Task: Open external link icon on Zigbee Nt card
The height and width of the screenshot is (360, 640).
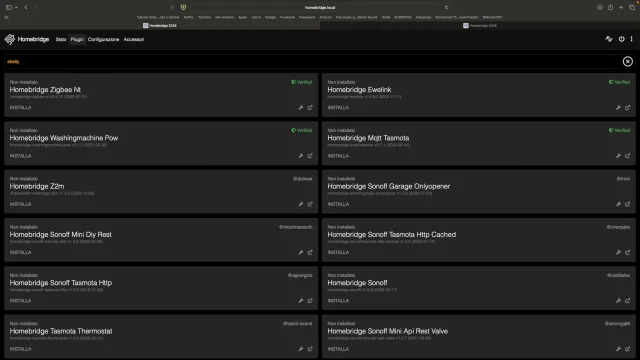Action: click(x=310, y=108)
